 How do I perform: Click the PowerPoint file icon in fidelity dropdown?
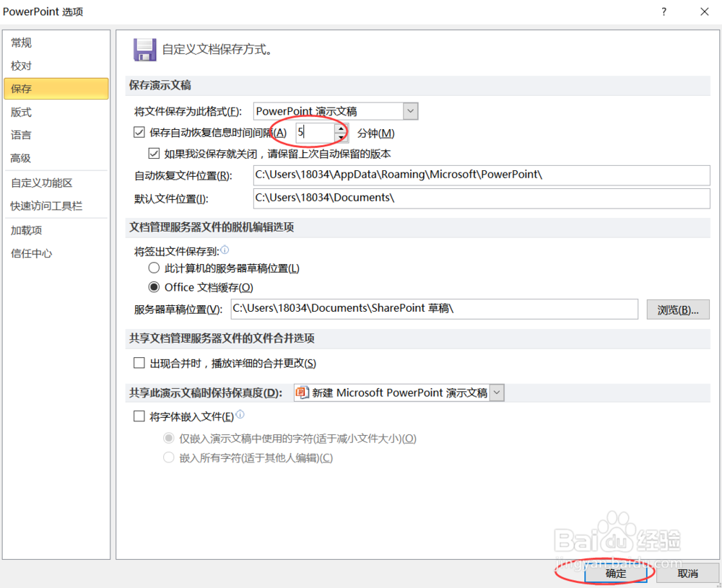[302, 392]
